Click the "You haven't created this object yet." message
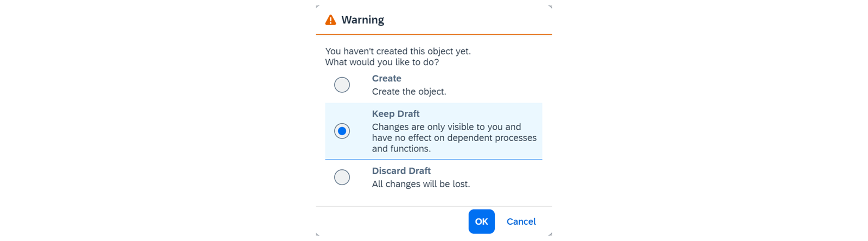The height and width of the screenshot is (241, 868). click(398, 51)
